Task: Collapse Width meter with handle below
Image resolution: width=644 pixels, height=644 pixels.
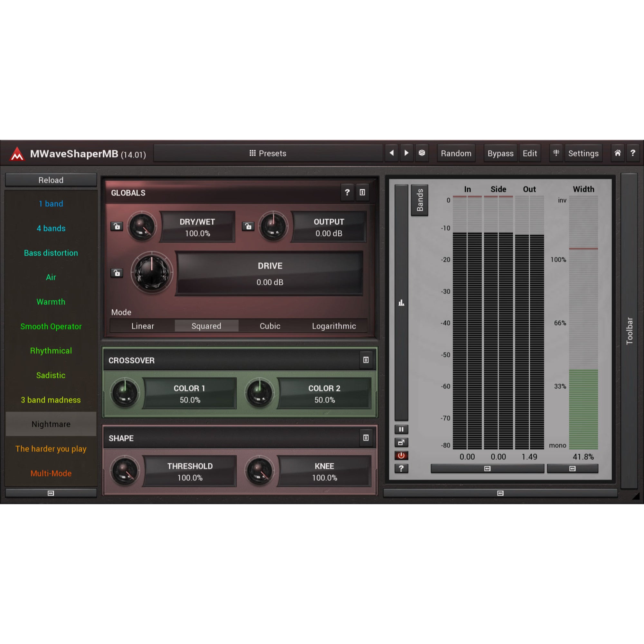Action: [572, 469]
